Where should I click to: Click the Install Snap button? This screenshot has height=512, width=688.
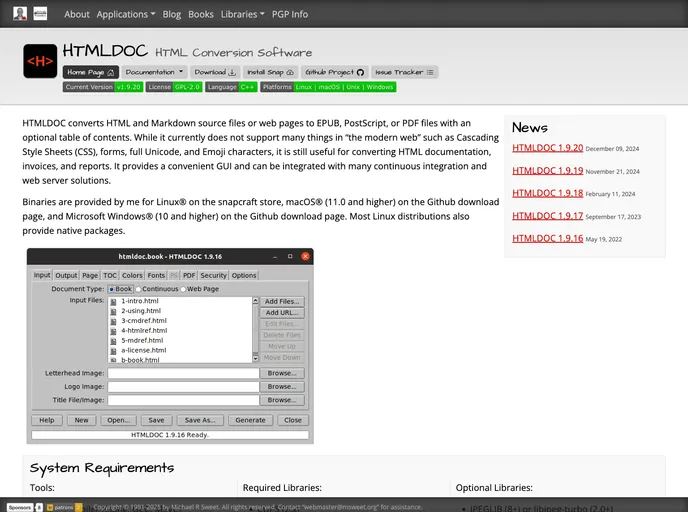pos(270,72)
